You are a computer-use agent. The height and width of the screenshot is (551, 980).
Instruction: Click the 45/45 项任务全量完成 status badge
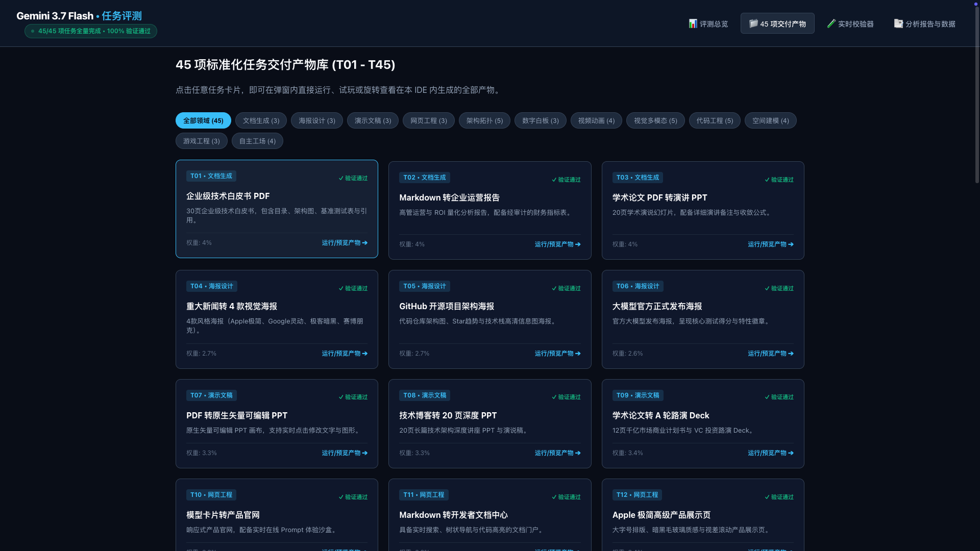91,31
